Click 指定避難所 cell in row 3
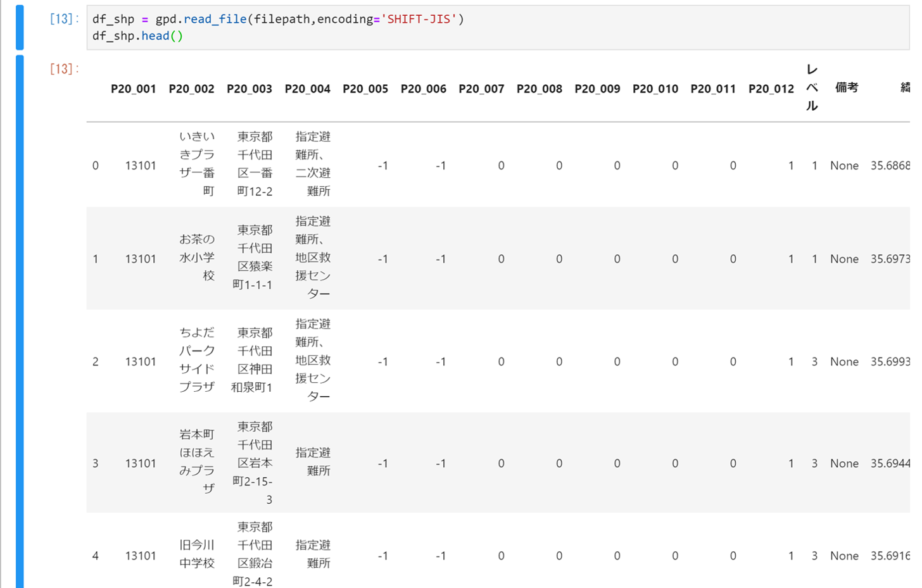Image resolution: width=922 pixels, height=588 pixels. [x=313, y=461]
